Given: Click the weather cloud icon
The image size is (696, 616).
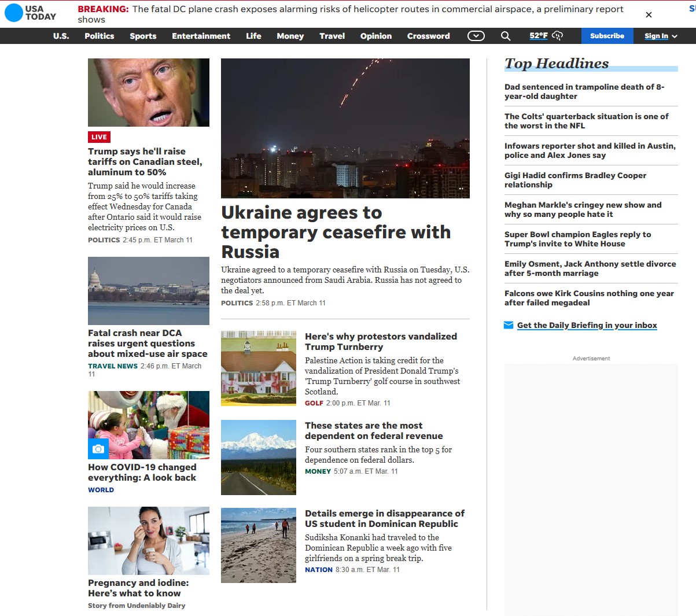Looking at the screenshot, I should [557, 36].
